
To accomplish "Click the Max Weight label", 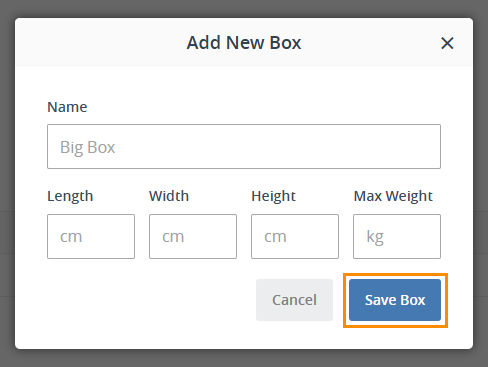I will pos(393,196).
